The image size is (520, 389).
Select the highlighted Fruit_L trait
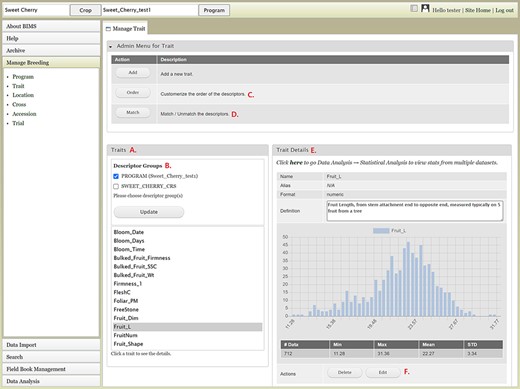188,327
